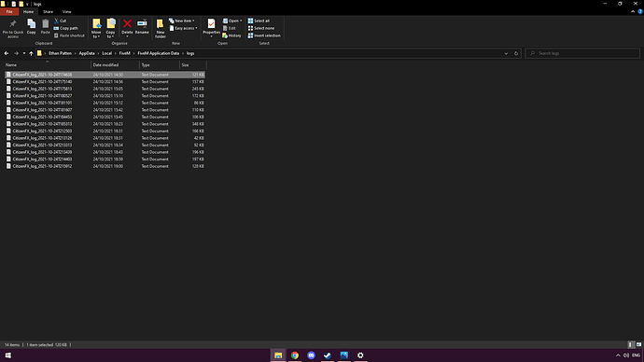Image resolution: width=644 pixels, height=362 pixels.
Task: Switch to large icons view toggle
Action: pos(638,345)
